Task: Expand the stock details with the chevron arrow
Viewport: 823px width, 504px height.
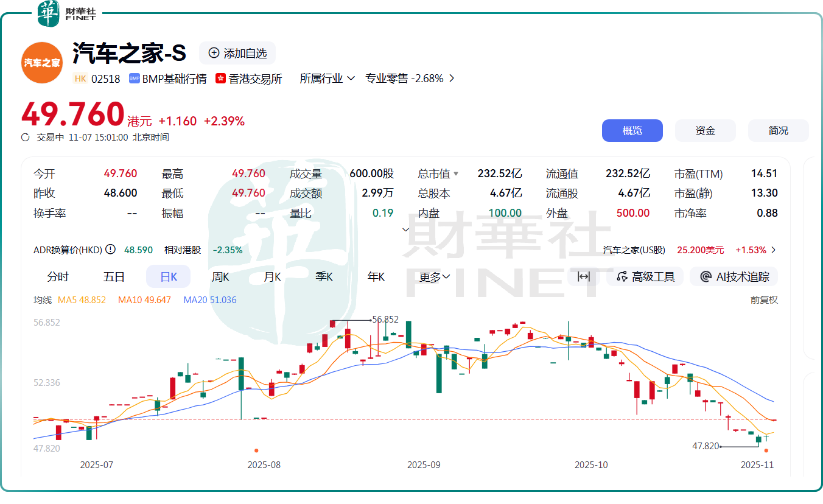Action: pyautogui.click(x=405, y=229)
